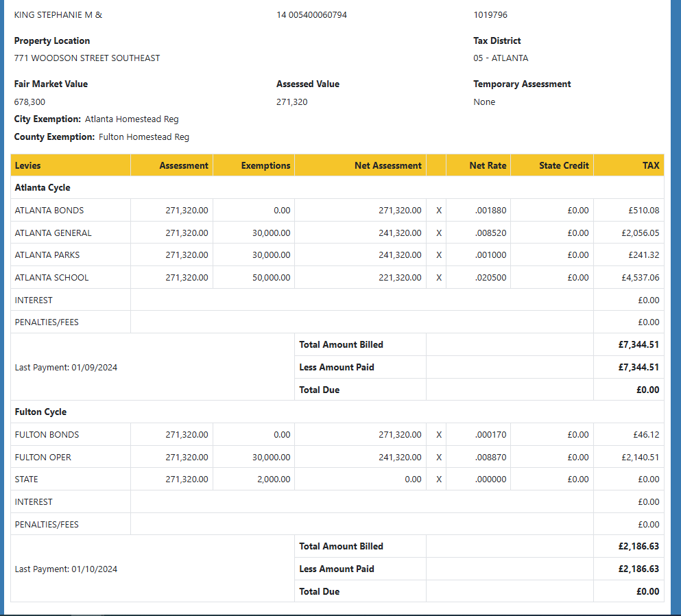The height and width of the screenshot is (616, 681).
Task: Click the Net Rate column header
Action: point(488,165)
